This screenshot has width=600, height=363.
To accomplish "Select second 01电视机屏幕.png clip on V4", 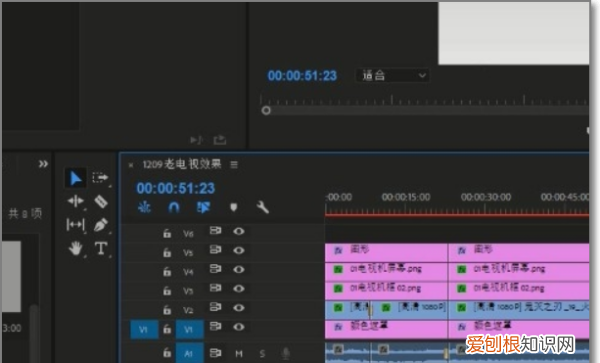I will (x=519, y=272).
